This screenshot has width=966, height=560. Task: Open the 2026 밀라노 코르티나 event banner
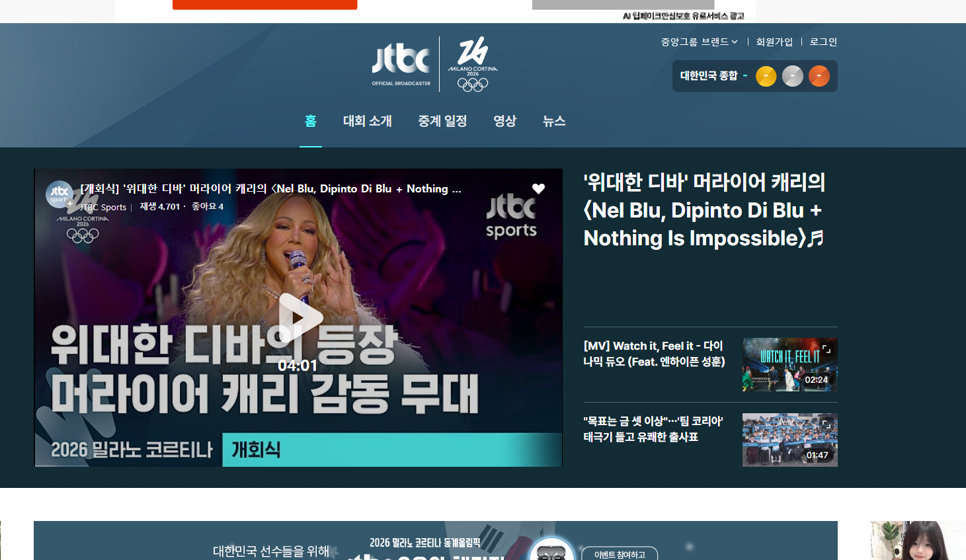[x=436, y=541]
